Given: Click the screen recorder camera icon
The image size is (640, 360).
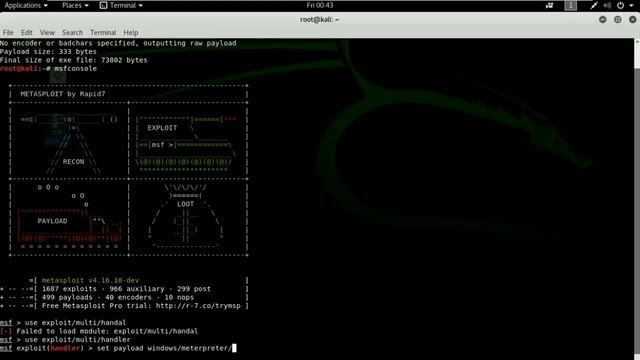Looking at the screenshot, I should pos(549,5).
